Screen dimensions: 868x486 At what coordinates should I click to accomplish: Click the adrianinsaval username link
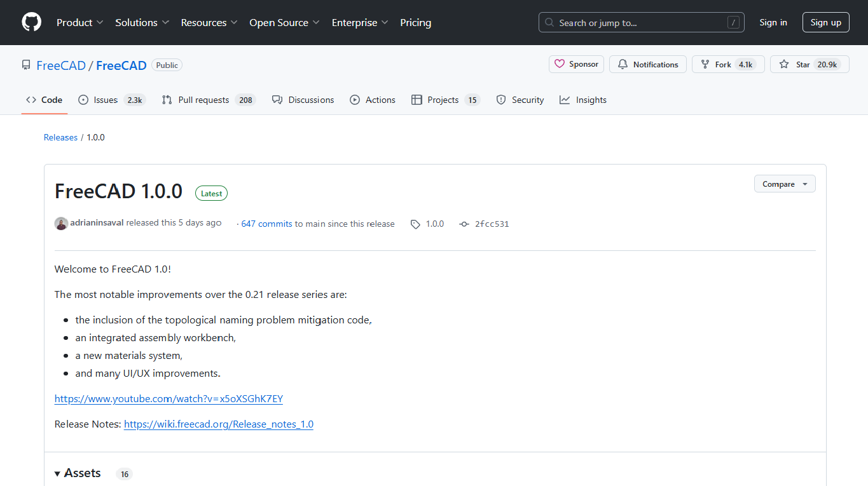point(97,223)
